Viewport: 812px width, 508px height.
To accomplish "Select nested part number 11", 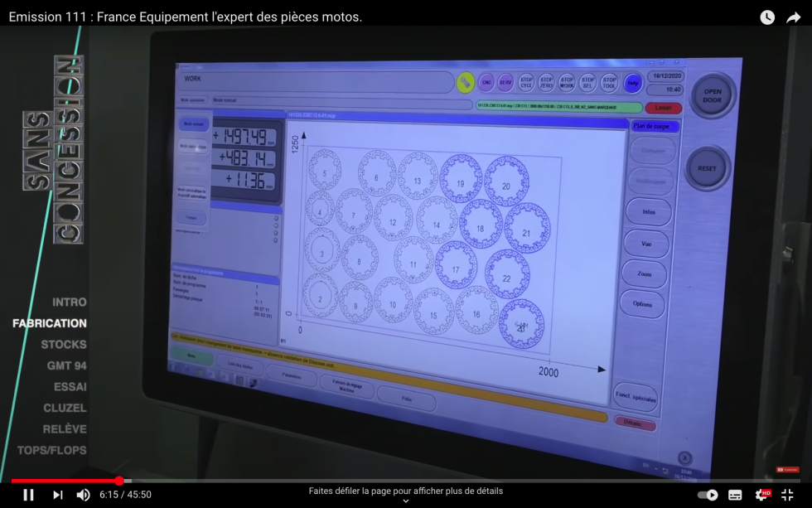I will click(413, 260).
